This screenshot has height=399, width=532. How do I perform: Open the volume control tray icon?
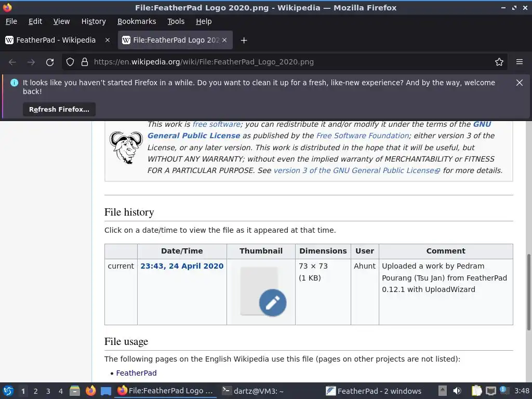click(457, 391)
